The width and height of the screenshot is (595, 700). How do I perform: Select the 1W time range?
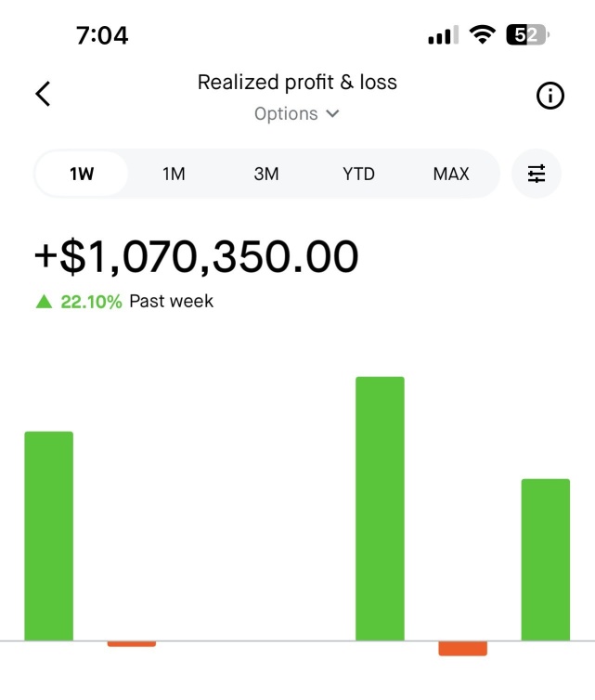click(82, 174)
